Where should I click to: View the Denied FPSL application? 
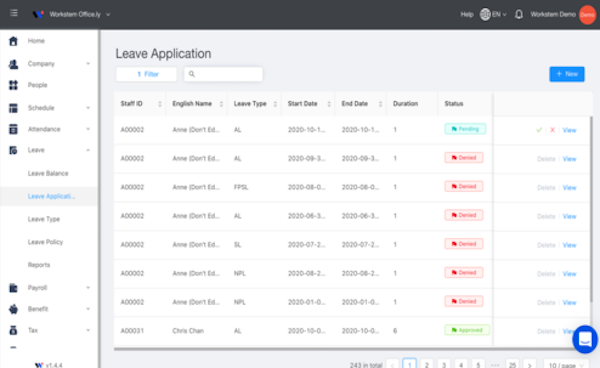(569, 188)
